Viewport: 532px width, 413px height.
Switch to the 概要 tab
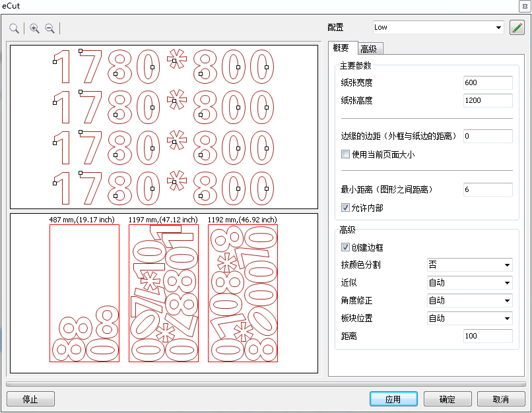click(x=341, y=48)
